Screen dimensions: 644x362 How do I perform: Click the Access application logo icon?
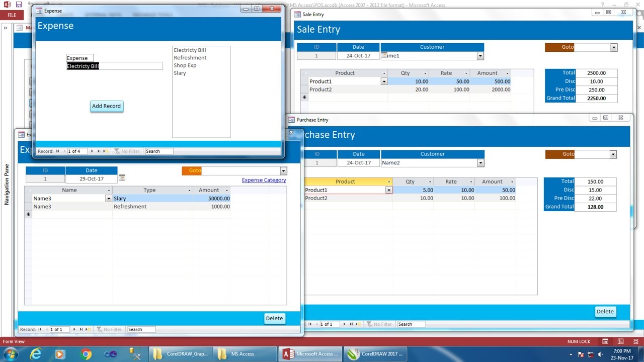click(x=7, y=4)
